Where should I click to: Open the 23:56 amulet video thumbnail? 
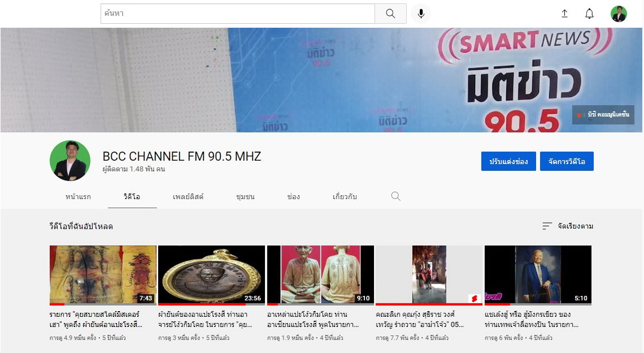211,275
